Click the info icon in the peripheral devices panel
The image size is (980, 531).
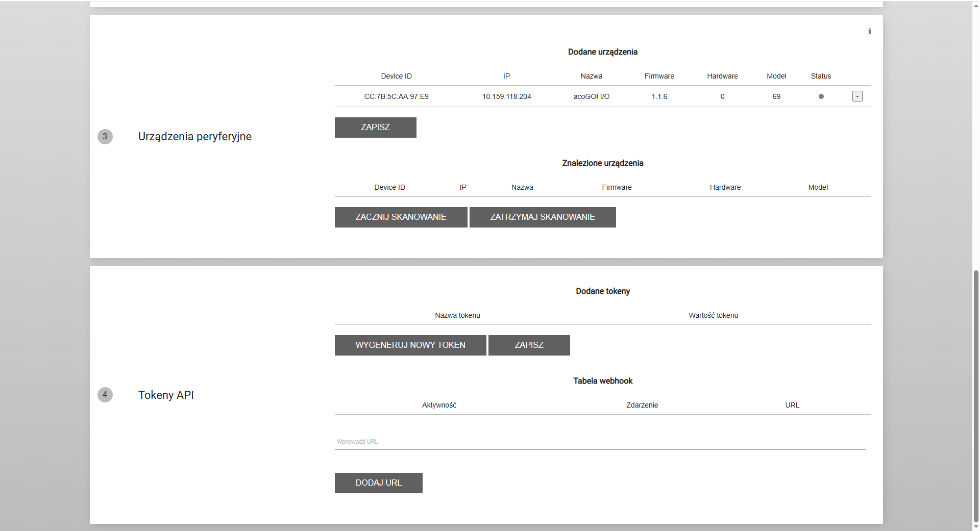(869, 32)
